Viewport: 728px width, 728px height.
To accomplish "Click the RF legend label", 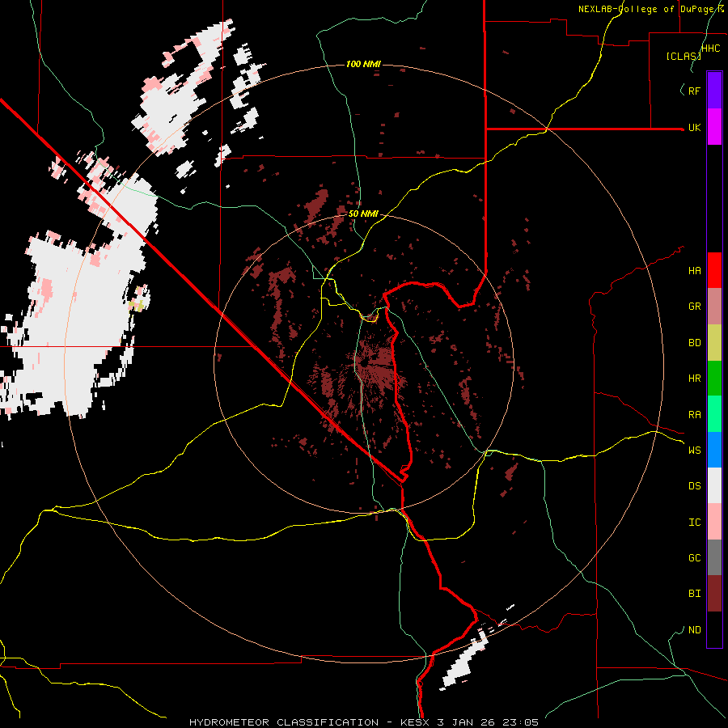I will pyautogui.click(x=695, y=91).
